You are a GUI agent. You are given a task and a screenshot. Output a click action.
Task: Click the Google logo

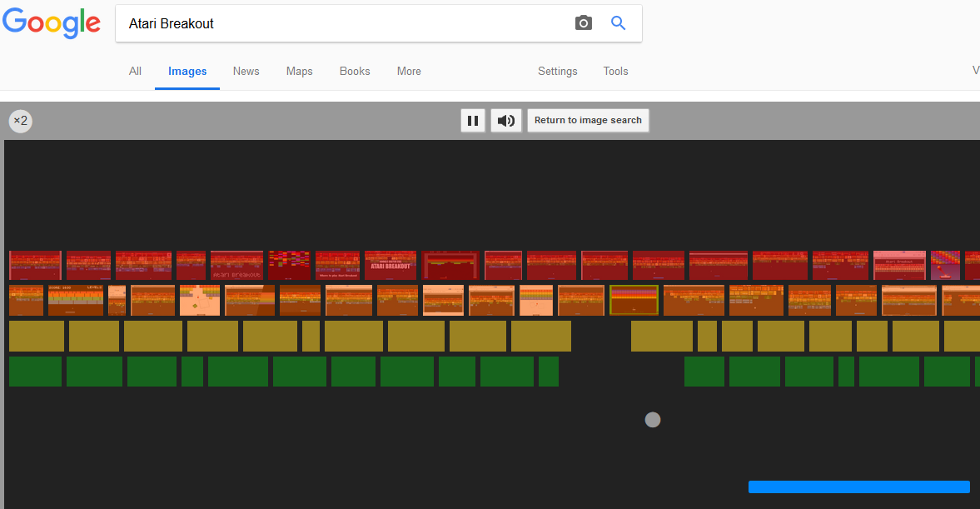pos(52,23)
